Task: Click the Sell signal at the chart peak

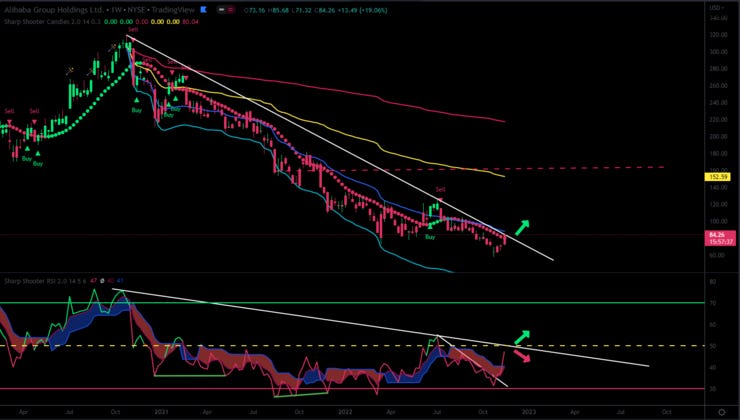Action: click(133, 30)
